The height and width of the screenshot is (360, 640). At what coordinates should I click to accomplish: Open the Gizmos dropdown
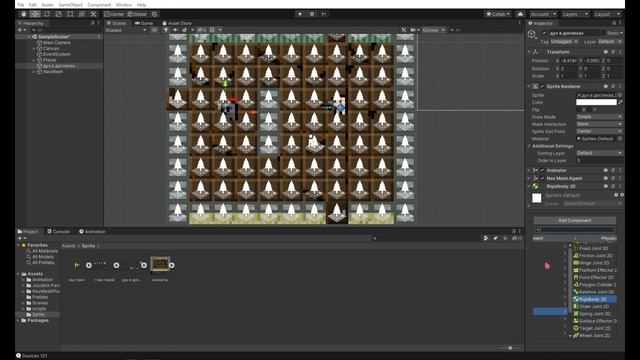tap(433, 30)
